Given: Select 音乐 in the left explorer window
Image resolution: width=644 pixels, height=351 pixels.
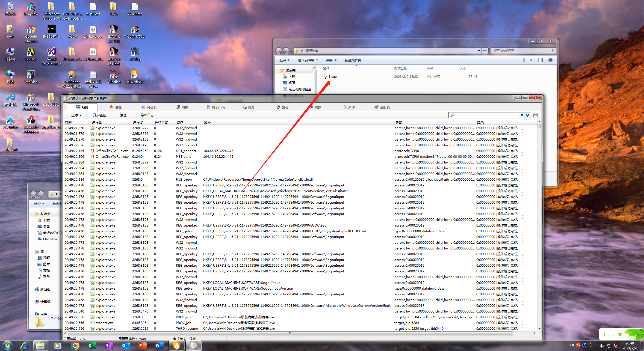Looking at the screenshot, I should [44, 277].
